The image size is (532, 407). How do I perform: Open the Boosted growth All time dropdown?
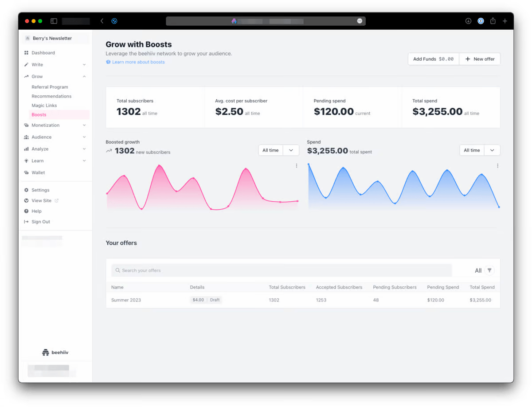point(278,150)
